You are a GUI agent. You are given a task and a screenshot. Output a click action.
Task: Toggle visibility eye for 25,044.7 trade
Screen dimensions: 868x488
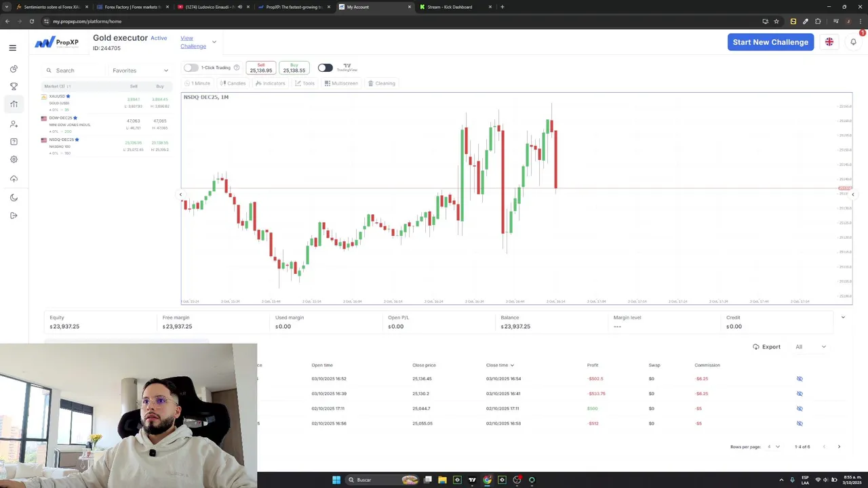[800, 409]
